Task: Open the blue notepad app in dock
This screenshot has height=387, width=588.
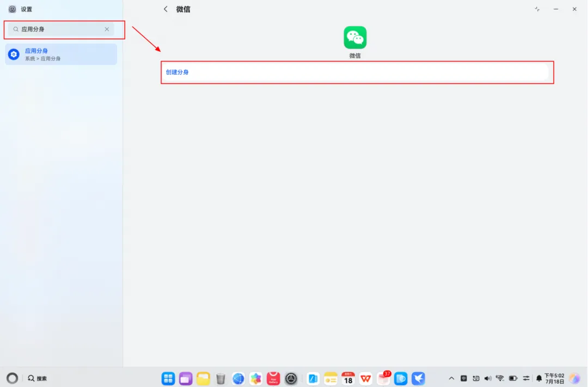Action: coord(313,378)
